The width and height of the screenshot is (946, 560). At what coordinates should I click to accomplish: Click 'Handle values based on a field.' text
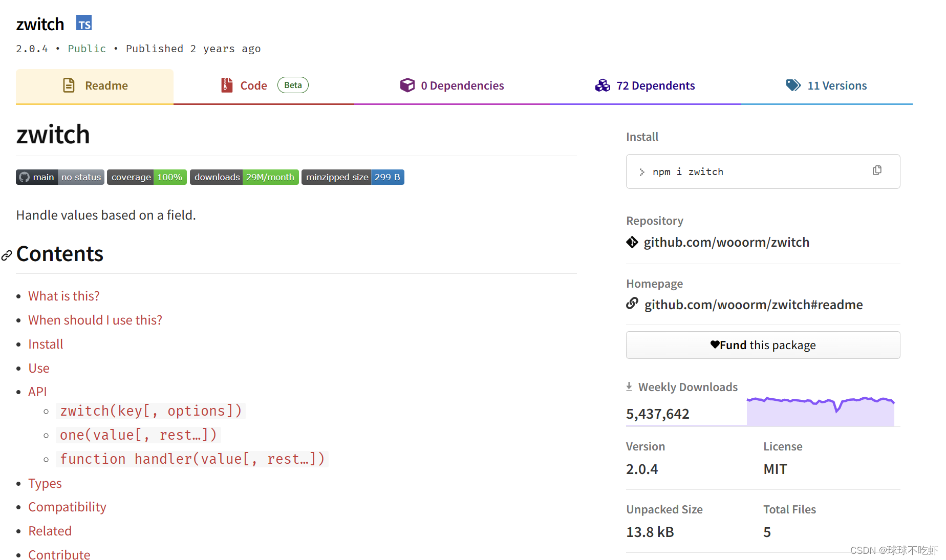(x=106, y=215)
